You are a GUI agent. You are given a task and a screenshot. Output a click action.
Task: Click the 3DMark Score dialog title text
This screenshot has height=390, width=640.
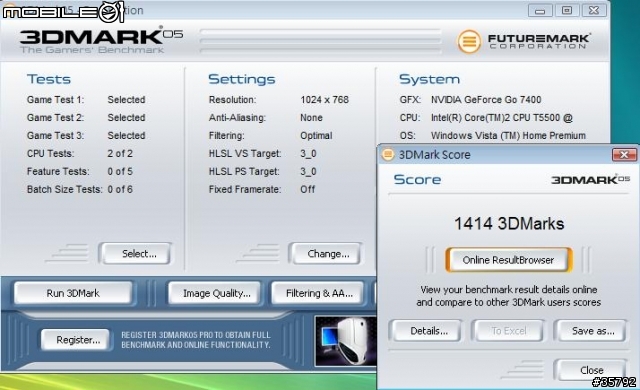click(x=434, y=155)
